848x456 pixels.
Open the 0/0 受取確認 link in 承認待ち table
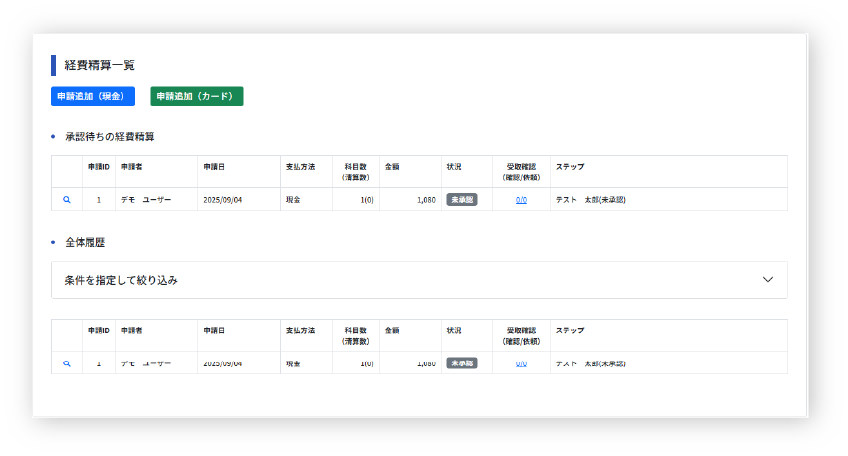point(521,200)
